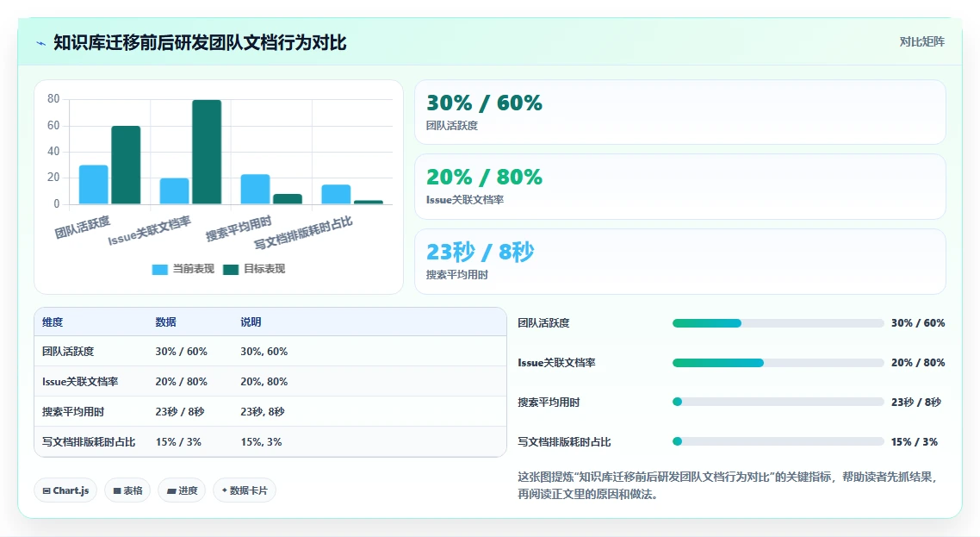The height and width of the screenshot is (537, 980).
Task: Click the 写文档排版耗时占比 progress bar
Action: (778, 442)
